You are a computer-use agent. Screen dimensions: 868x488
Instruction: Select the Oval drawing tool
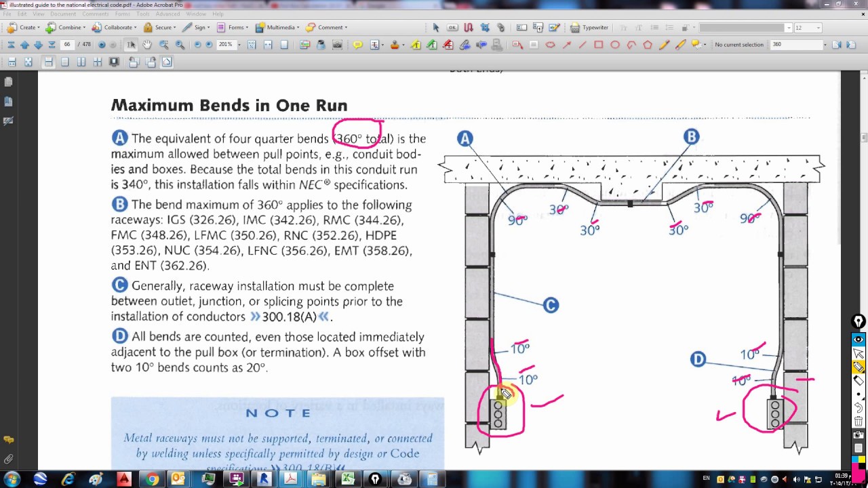pos(615,45)
